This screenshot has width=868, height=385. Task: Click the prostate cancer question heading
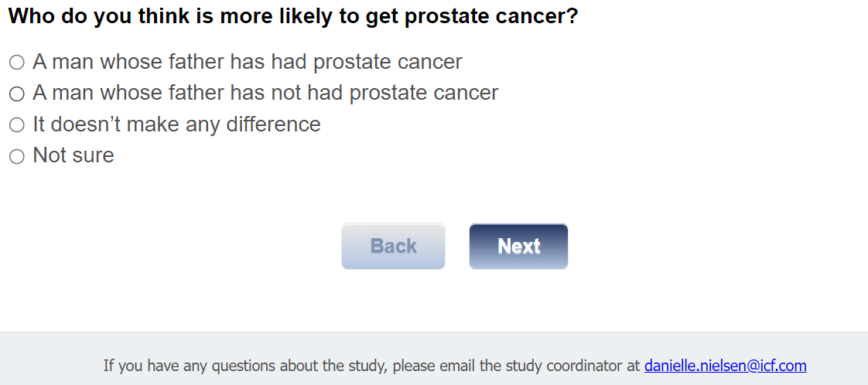click(x=293, y=16)
